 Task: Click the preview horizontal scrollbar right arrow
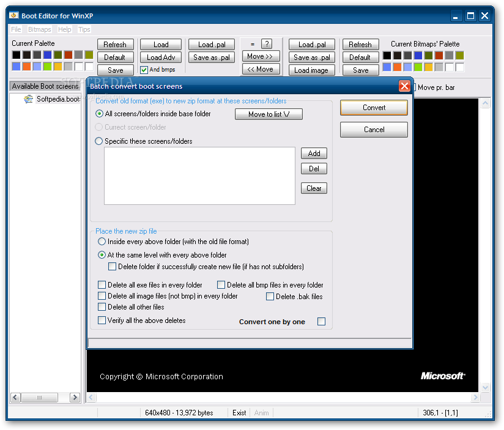pos(475,397)
